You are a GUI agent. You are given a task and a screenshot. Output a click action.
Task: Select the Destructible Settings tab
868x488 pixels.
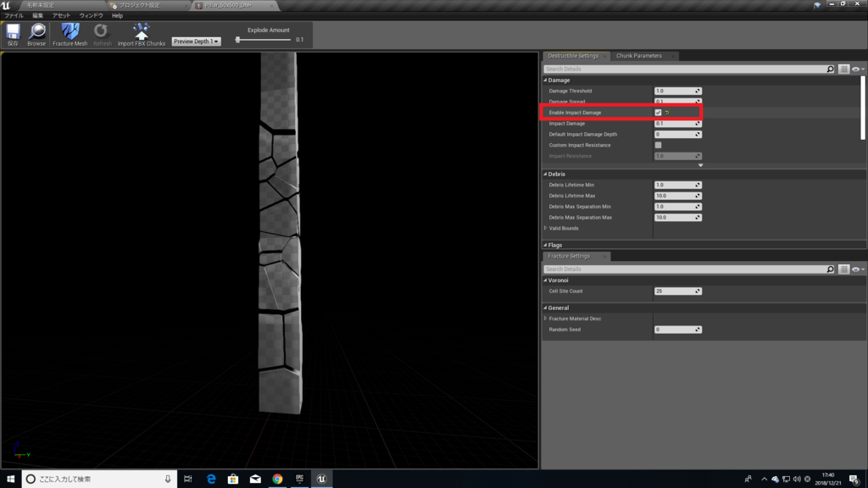click(573, 56)
